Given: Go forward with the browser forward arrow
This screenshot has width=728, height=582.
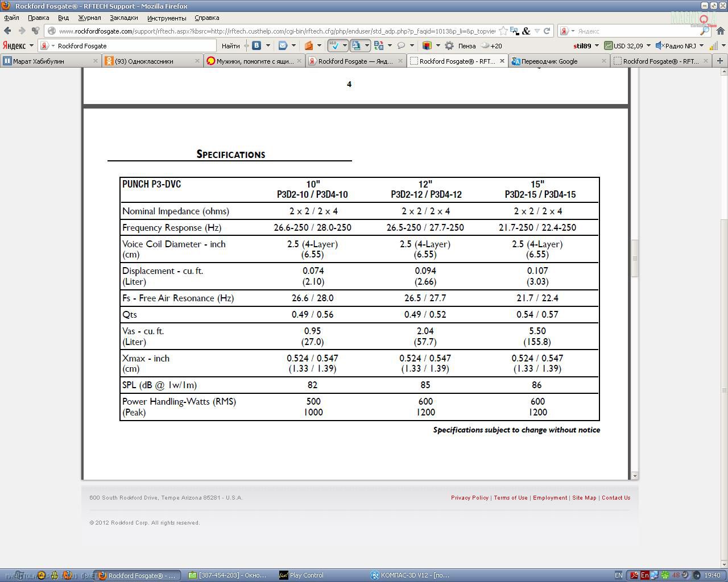Looking at the screenshot, I should coord(22,31).
